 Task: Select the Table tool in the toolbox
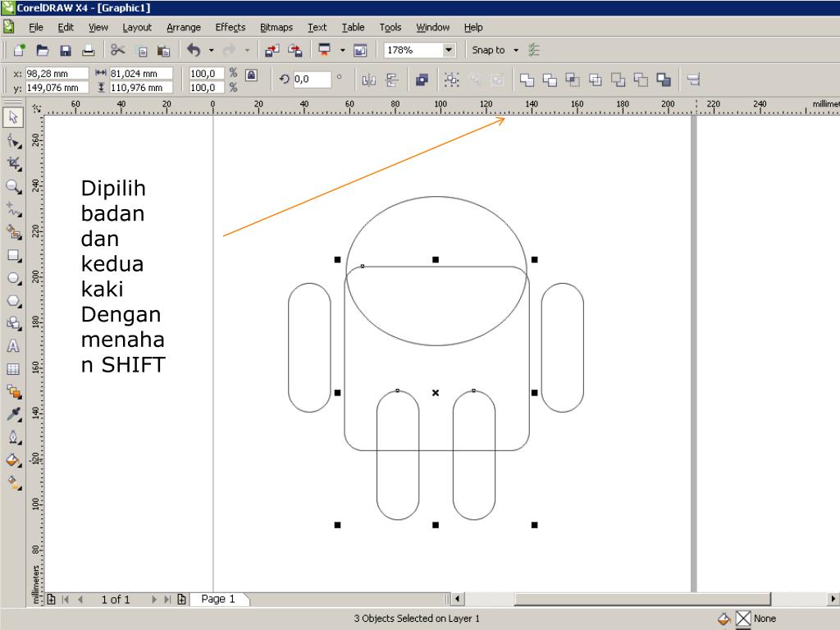(13, 369)
